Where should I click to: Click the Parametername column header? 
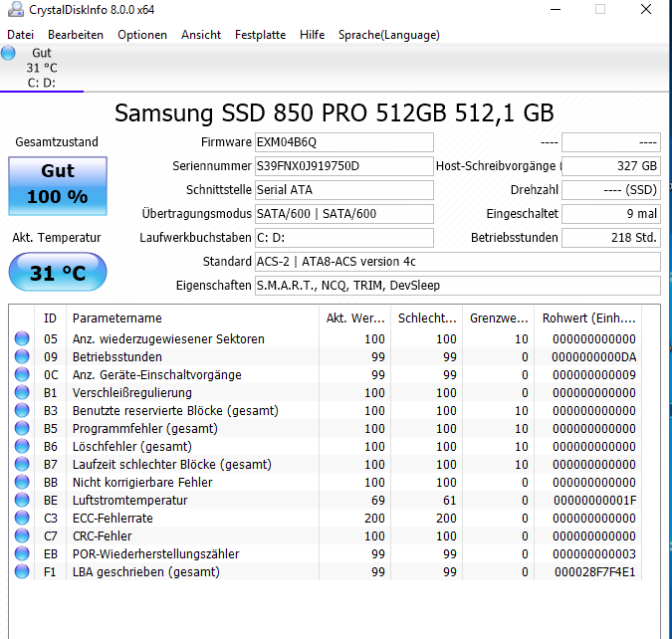(192, 318)
